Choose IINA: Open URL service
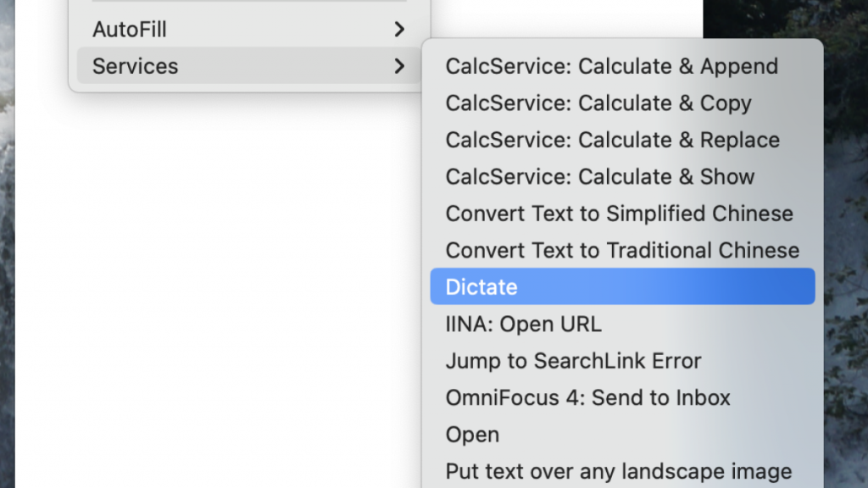The width and height of the screenshot is (868, 488). pos(523,324)
